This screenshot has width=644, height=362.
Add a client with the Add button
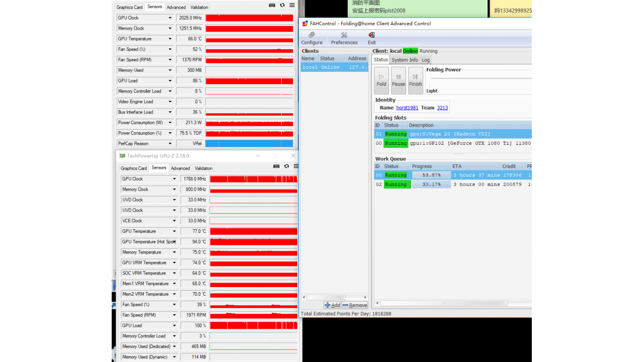tap(333, 305)
